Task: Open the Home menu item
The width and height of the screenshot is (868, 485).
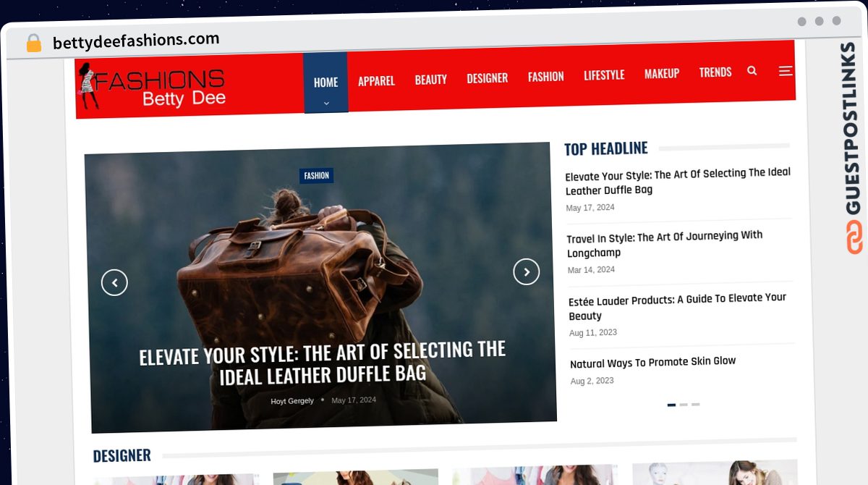Action: click(x=326, y=82)
